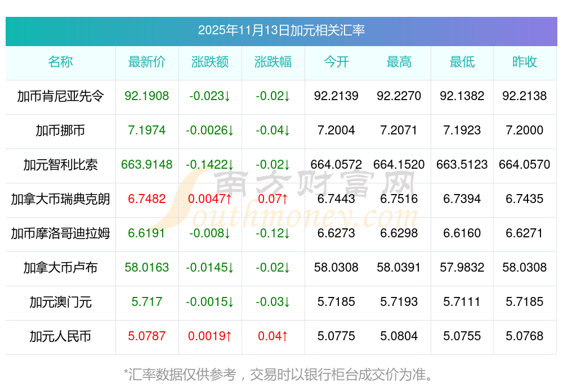Select the 涨跌额 column header
563x392 pixels.
[209, 62]
